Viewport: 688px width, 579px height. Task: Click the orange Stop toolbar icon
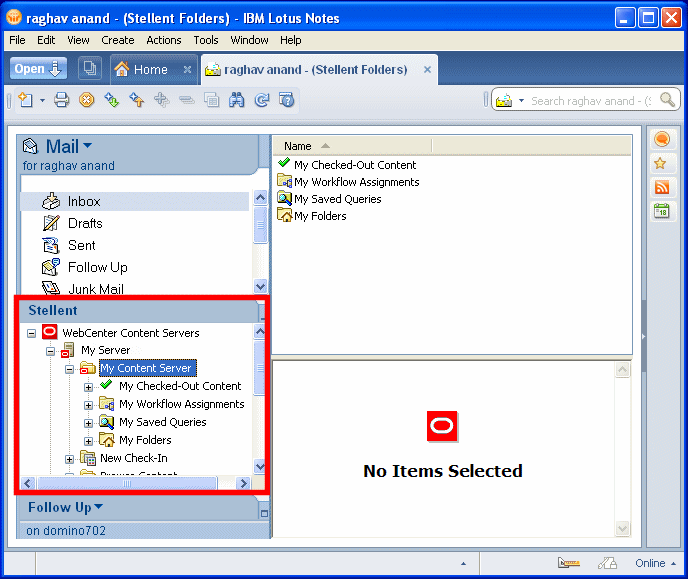click(86, 100)
